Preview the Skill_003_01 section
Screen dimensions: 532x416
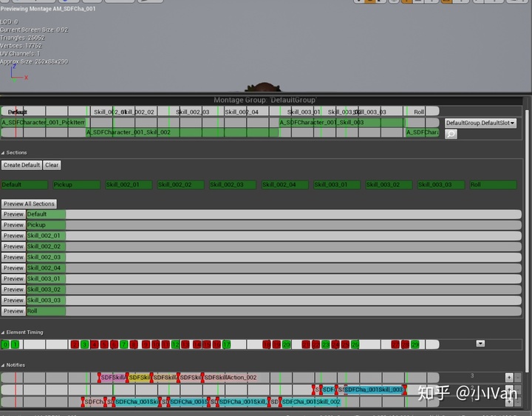coord(13,279)
